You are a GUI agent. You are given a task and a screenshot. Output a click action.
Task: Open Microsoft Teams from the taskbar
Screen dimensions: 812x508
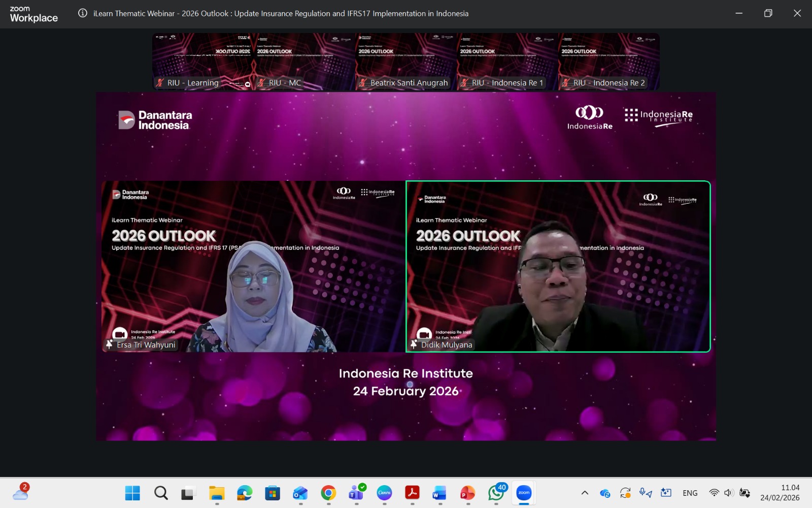point(356,493)
